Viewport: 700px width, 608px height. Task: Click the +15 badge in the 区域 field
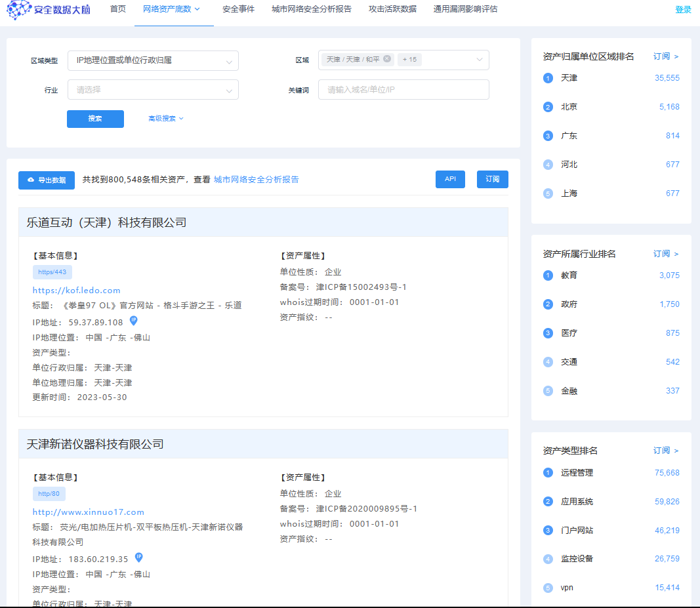tap(409, 59)
